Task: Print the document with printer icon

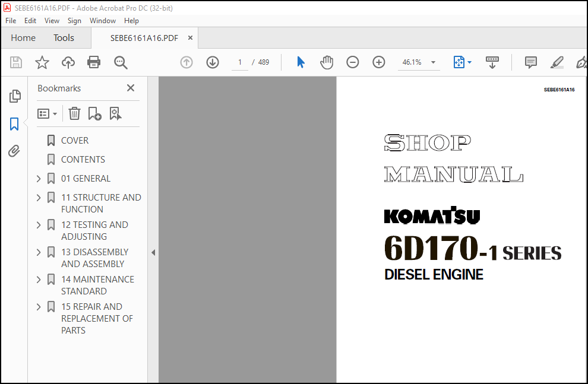Action: (x=94, y=62)
